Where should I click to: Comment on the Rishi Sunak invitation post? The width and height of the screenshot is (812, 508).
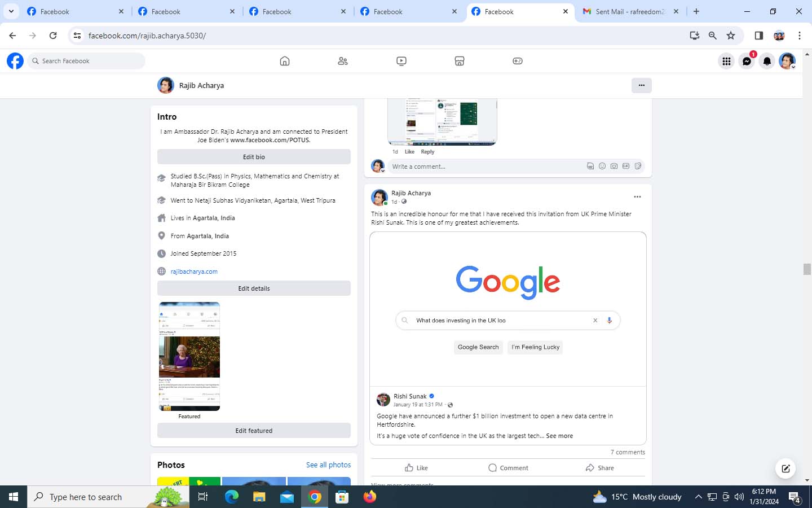click(508, 468)
